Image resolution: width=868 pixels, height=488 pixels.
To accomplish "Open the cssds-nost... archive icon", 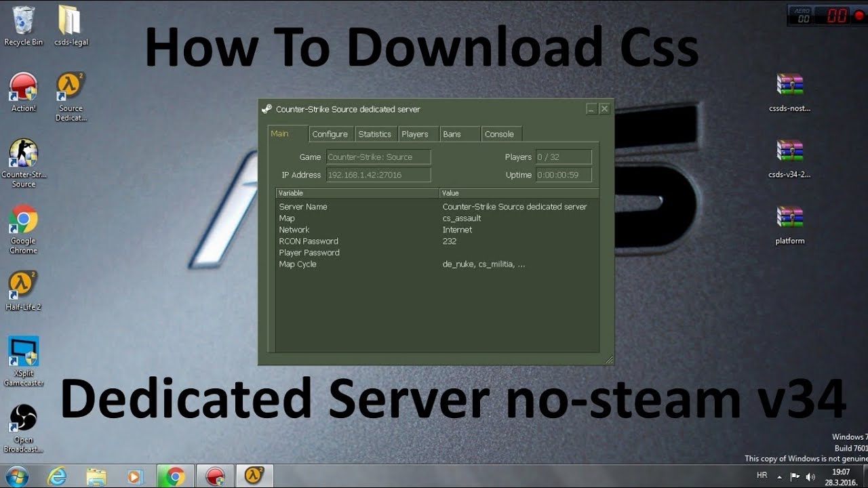I will pos(790,92).
